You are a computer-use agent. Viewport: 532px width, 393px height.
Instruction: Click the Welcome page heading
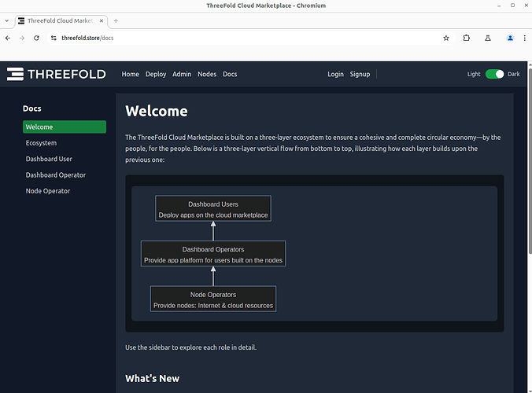coord(157,111)
